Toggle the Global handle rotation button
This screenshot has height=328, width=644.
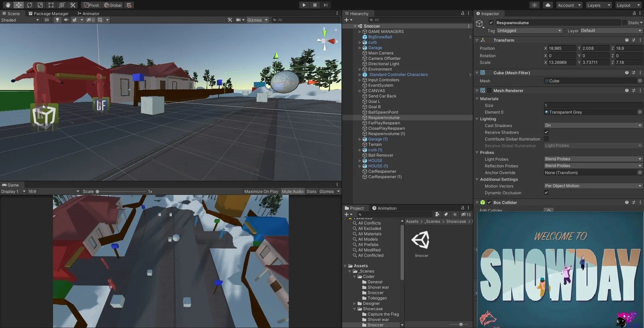(113, 5)
